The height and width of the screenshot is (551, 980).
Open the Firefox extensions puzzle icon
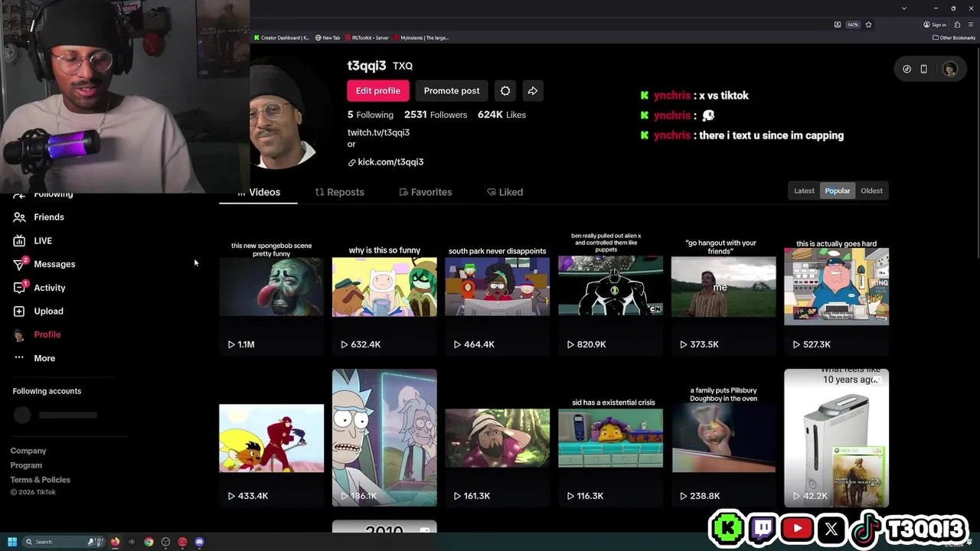click(957, 24)
